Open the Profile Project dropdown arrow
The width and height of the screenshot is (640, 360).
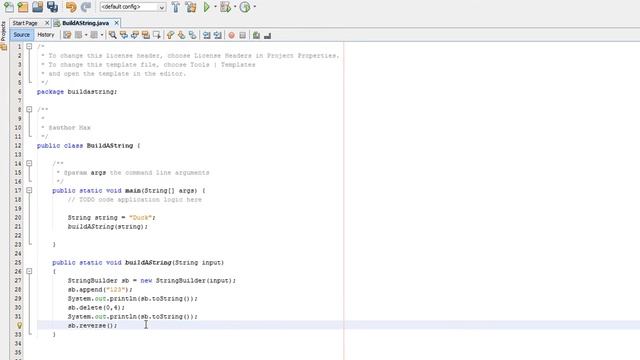click(255, 7)
